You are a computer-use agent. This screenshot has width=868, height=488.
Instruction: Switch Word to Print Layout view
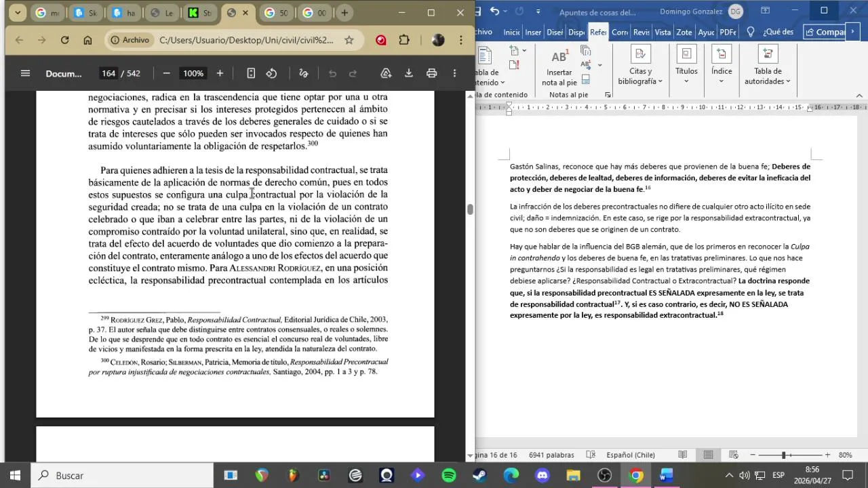pyautogui.click(x=708, y=455)
